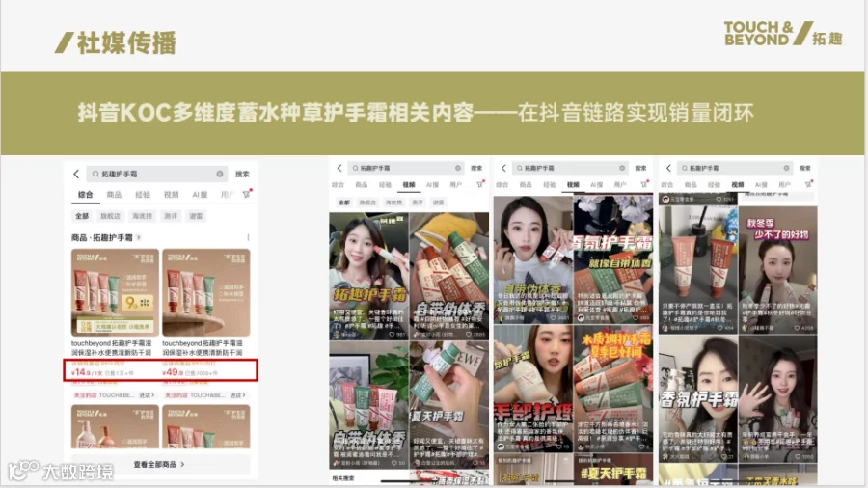Image resolution: width=868 pixels, height=488 pixels.
Task: Open product image with the 9.9 coupon badge
Action: (115, 292)
